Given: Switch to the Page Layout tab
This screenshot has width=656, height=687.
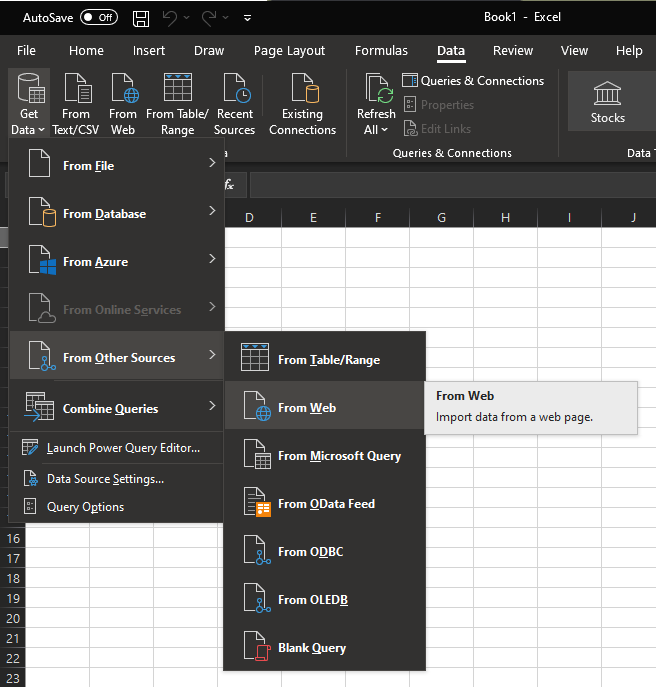Looking at the screenshot, I should (289, 51).
